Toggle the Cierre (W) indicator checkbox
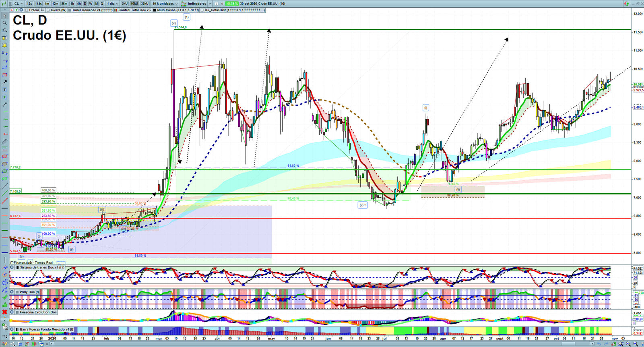The image size is (644, 347). point(48,10)
